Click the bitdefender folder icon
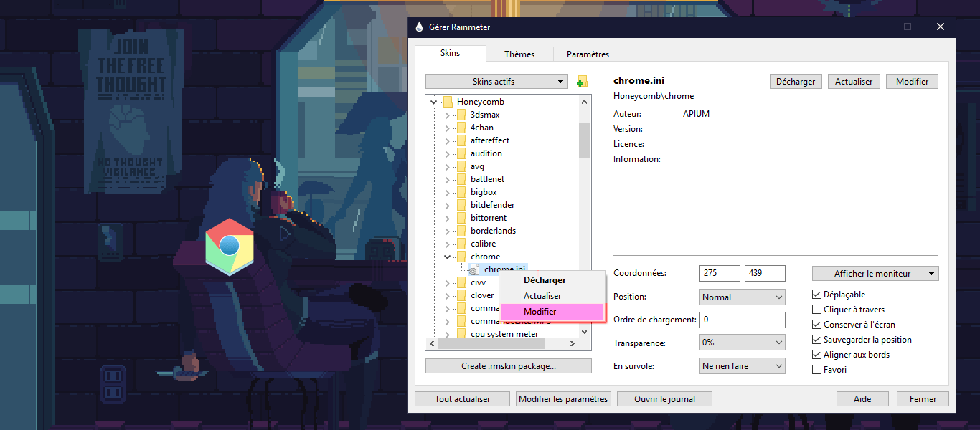The image size is (980, 430). [461, 205]
